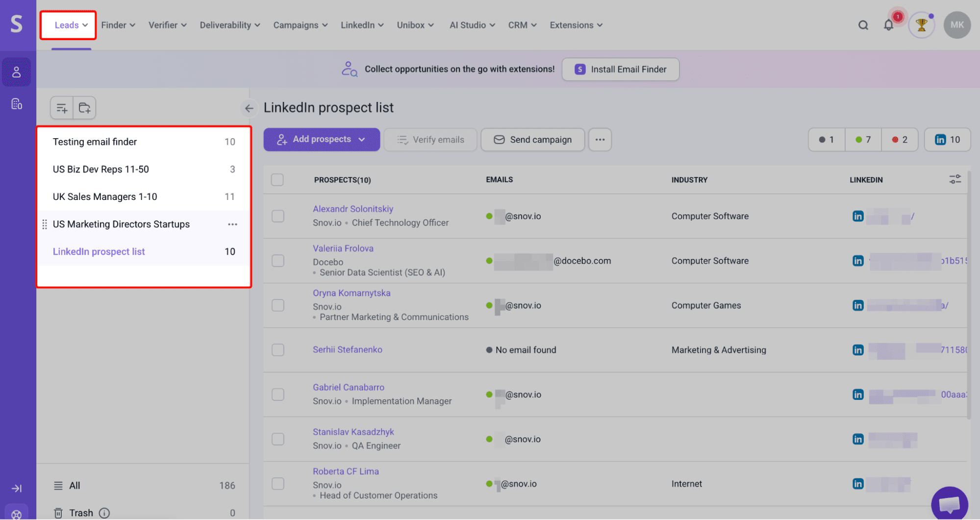The height and width of the screenshot is (520, 980).
Task: Open the Finder menu
Action: 118,25
